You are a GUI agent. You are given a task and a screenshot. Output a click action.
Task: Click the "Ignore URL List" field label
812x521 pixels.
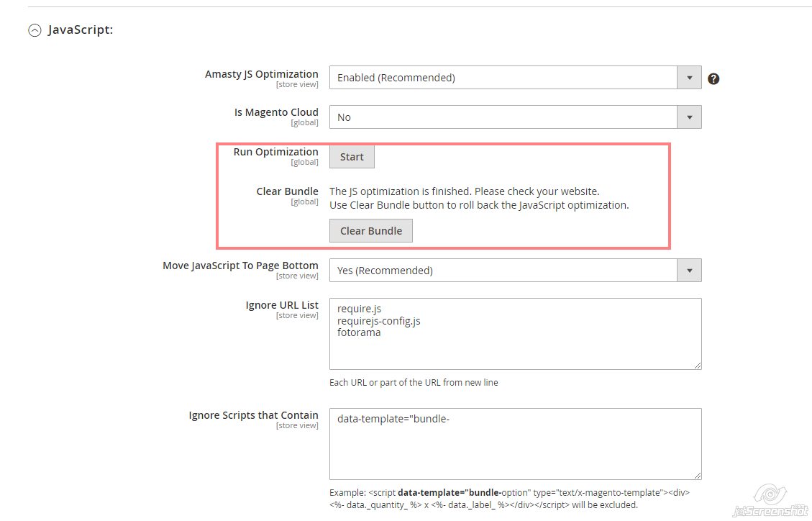(282, 305)
